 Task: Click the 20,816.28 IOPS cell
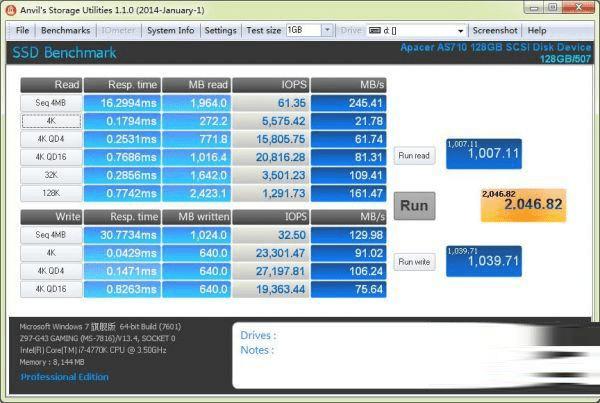(271, 157)
